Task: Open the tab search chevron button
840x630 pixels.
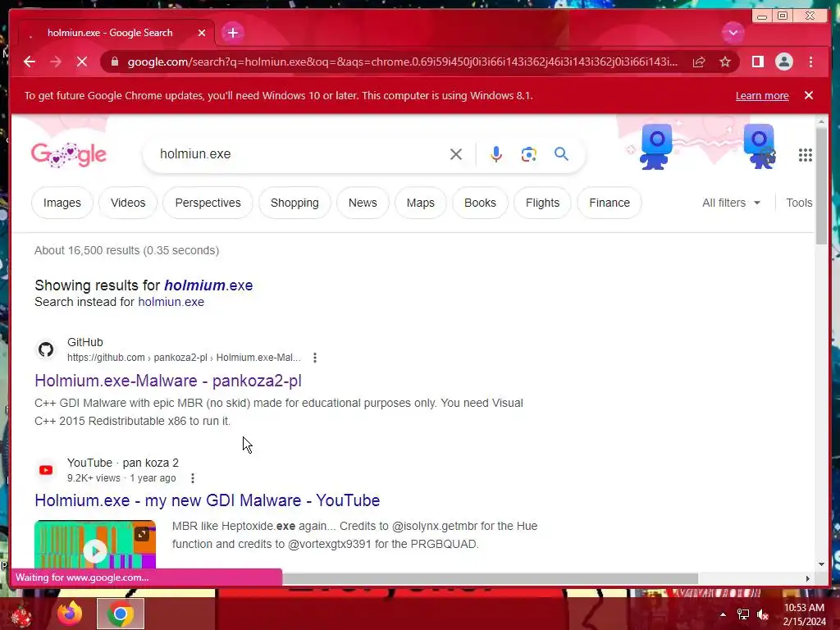Action: [733, 33]
